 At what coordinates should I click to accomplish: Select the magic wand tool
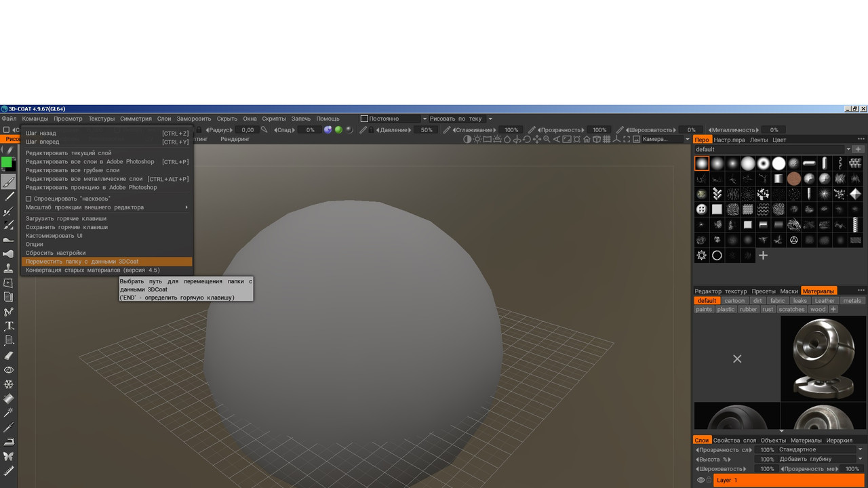9,413
